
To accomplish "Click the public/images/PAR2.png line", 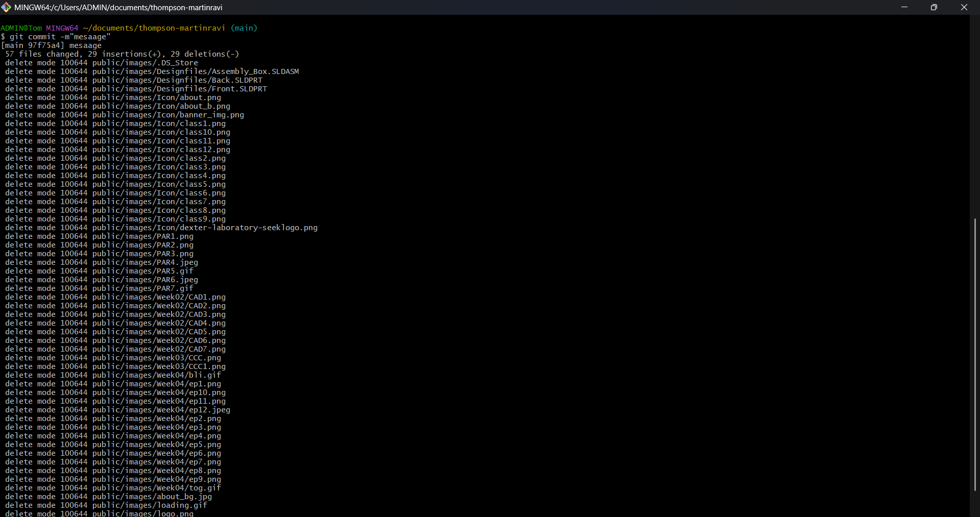I will tap(100, 245).
